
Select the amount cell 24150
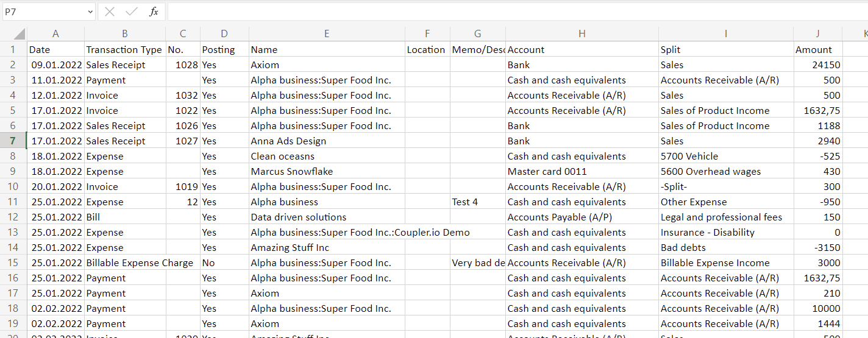click(818, 65)
